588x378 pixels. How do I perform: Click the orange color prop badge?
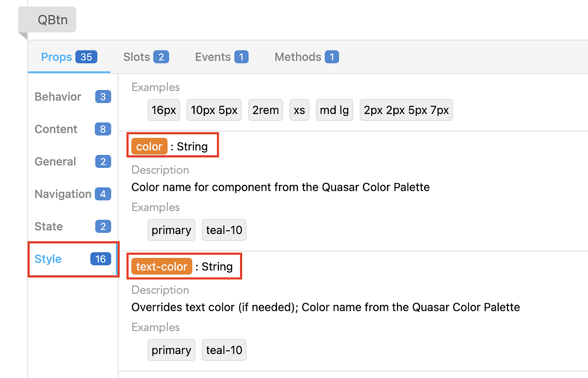pyautogui.click(x=149, y=147)
